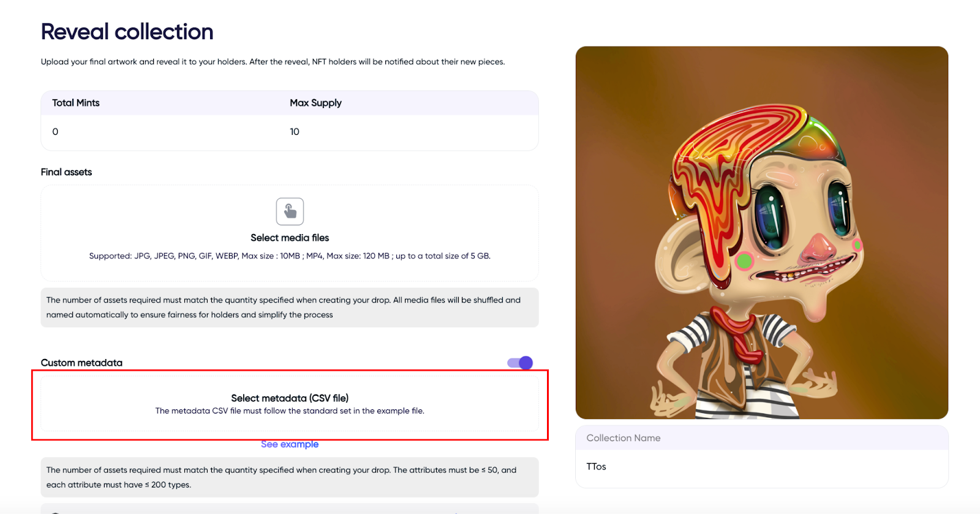This screenshot has width=980, height=514.
Task: Select the Total Mints column header
Action: (x=76, y=103)
